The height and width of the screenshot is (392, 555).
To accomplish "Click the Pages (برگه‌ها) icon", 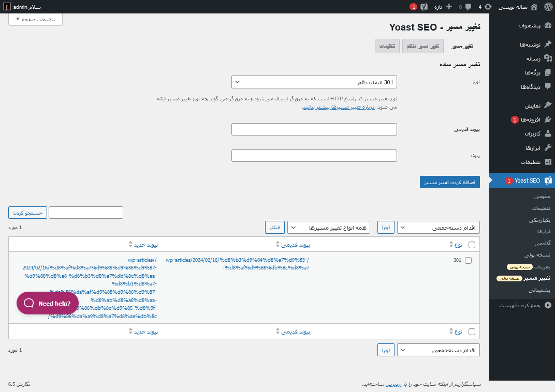I will [548, 72].
